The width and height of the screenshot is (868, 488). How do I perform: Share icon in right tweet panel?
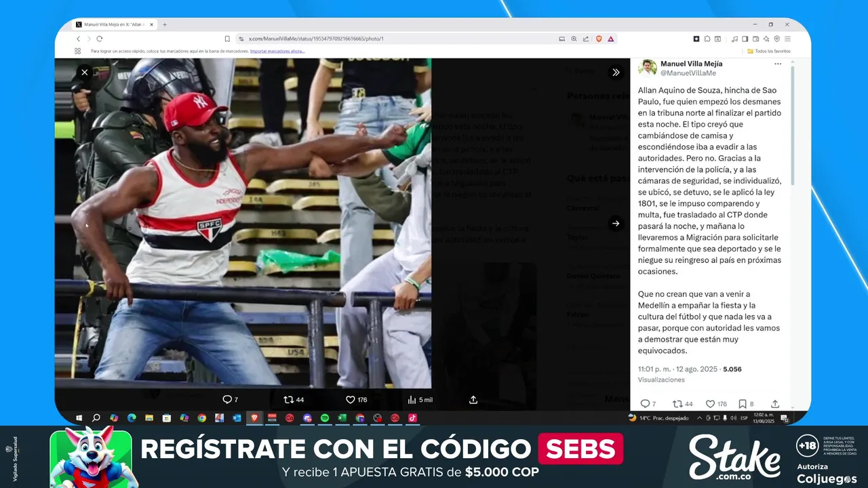click(x=775, y=404)
